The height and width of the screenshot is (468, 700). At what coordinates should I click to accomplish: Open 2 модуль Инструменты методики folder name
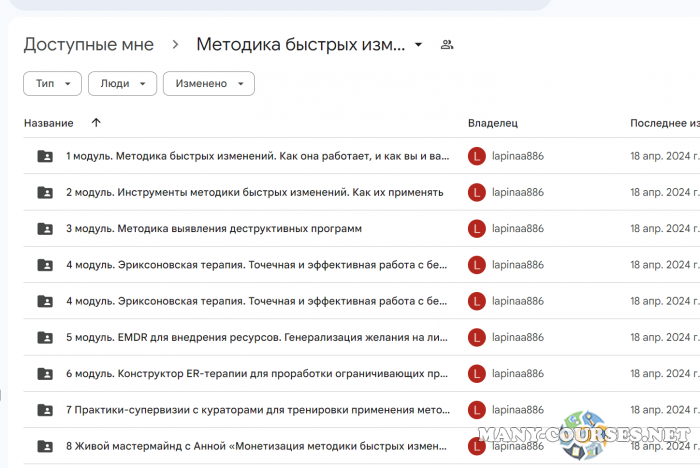pyautogui.click(x=254, y=192)
